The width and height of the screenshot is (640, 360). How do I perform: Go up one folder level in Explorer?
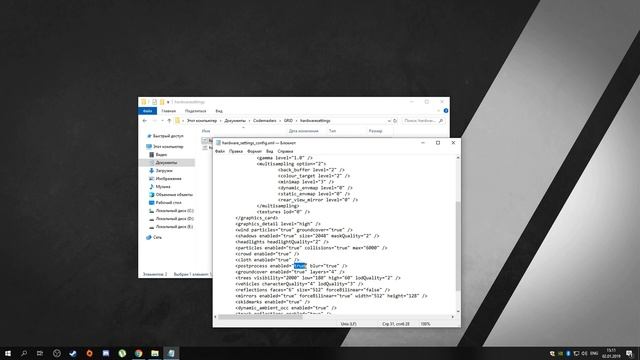point(169,121)
